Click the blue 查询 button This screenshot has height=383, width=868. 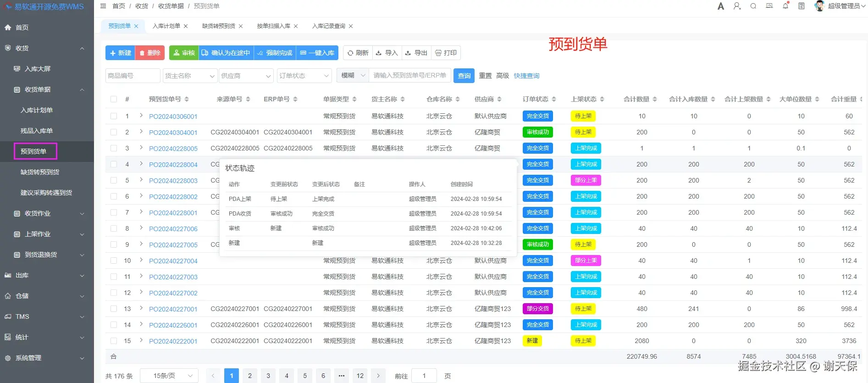464,76
